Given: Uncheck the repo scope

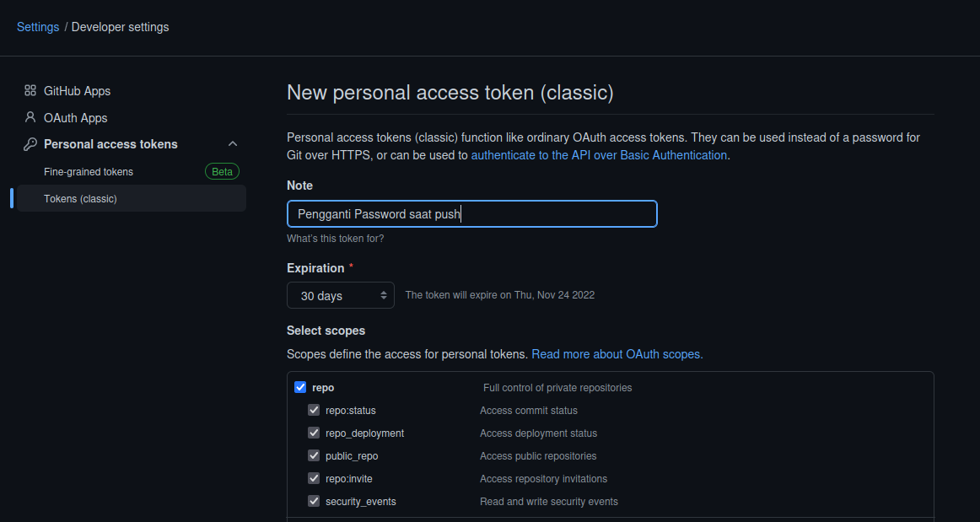Looking at the screenshot, I should (300, 386).
